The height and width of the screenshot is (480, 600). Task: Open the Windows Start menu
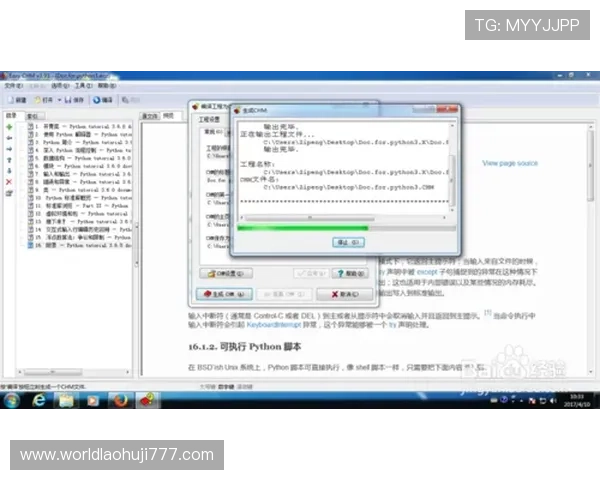12,400
